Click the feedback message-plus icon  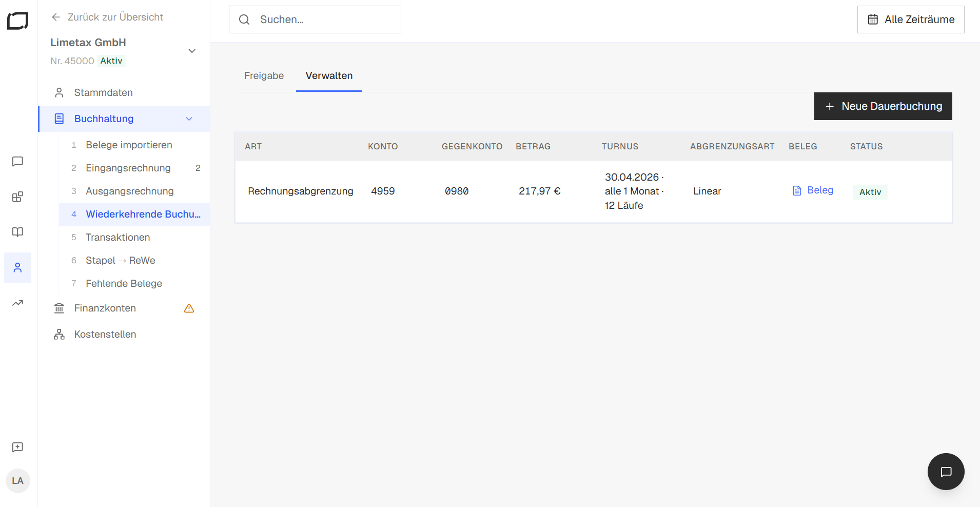coord(17,447)
